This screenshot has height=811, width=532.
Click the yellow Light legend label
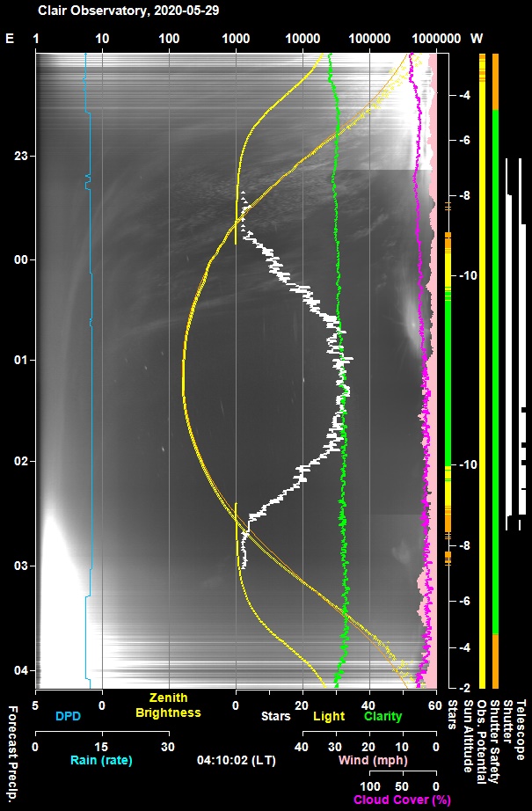329,716
